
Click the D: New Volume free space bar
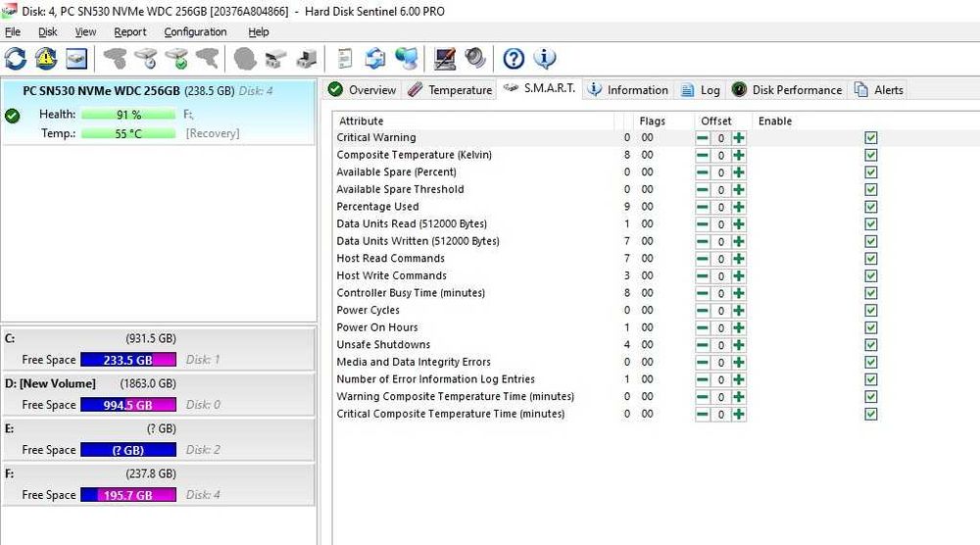128,405
